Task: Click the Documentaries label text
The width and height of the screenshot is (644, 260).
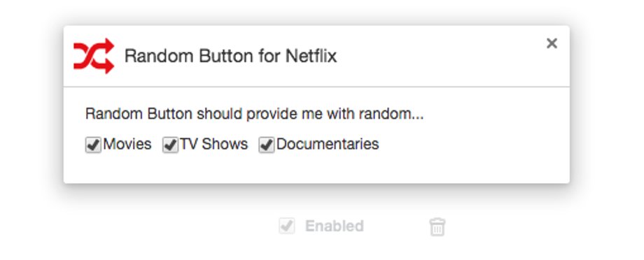Action: (x=328, y=144)
